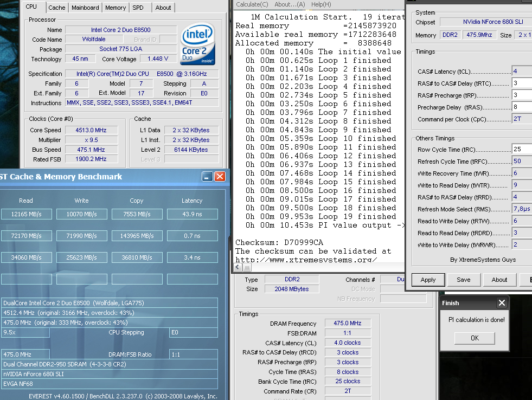Image resolution: width=532 pixels, height=400 pixels.
Task: Click the memory Size value 2048 MBytes
Action: tap(292, 289)
